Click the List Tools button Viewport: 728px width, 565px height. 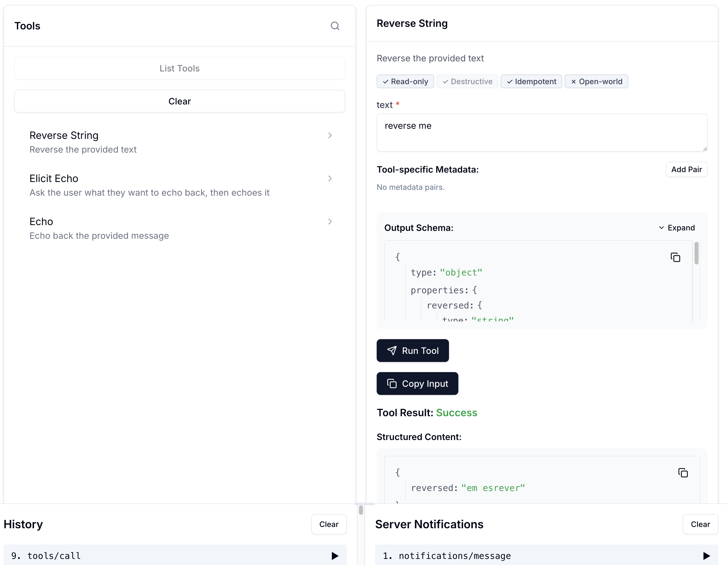(179, 68)
